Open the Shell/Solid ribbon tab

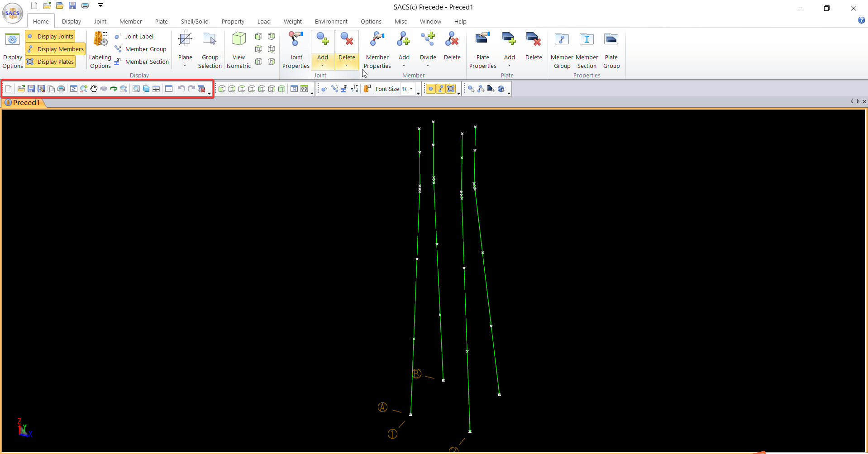click(195, 21)
